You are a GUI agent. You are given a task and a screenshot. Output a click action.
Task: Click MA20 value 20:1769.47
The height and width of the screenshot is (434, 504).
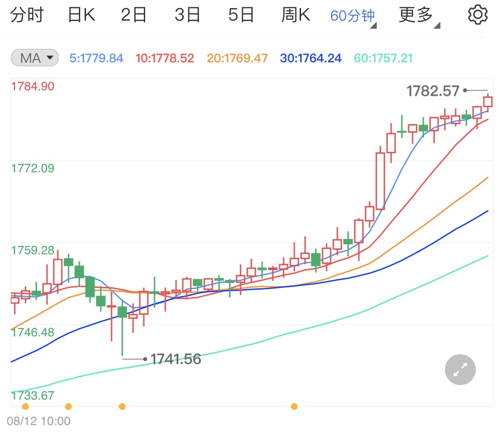[x=237, y=58]
